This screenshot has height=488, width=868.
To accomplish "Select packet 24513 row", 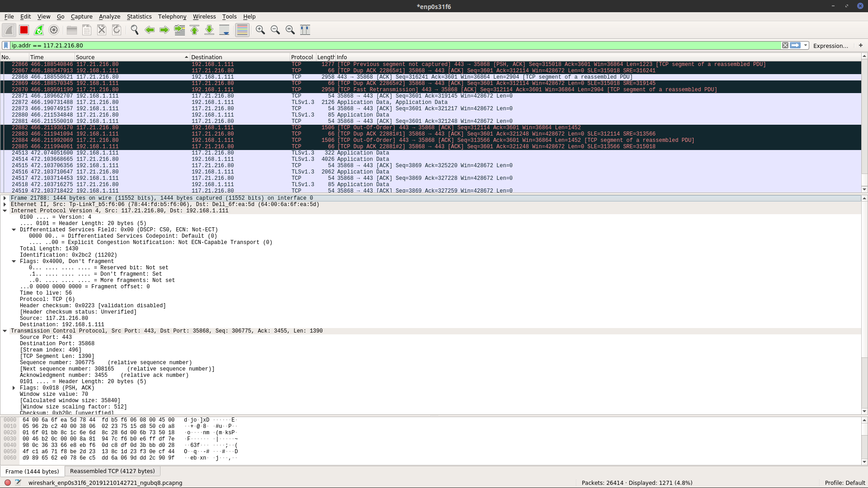I will 430,153.
